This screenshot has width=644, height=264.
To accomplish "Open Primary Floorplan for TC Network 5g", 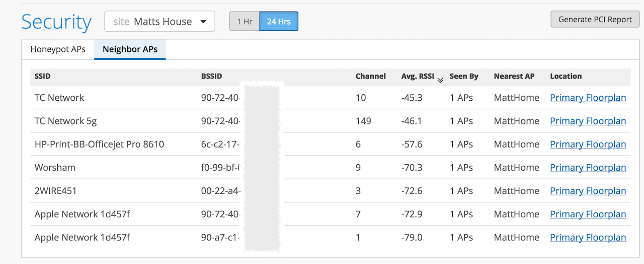I will tap(588, 121).
